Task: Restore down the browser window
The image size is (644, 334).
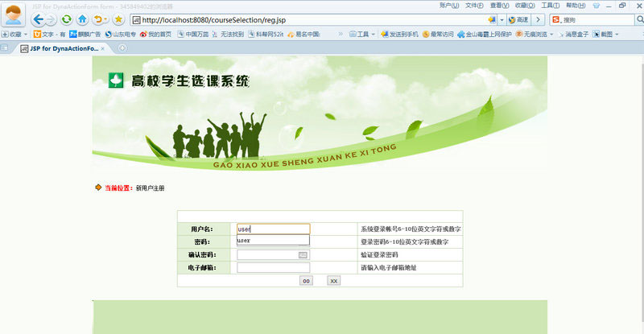Action: tap(622, 6)
